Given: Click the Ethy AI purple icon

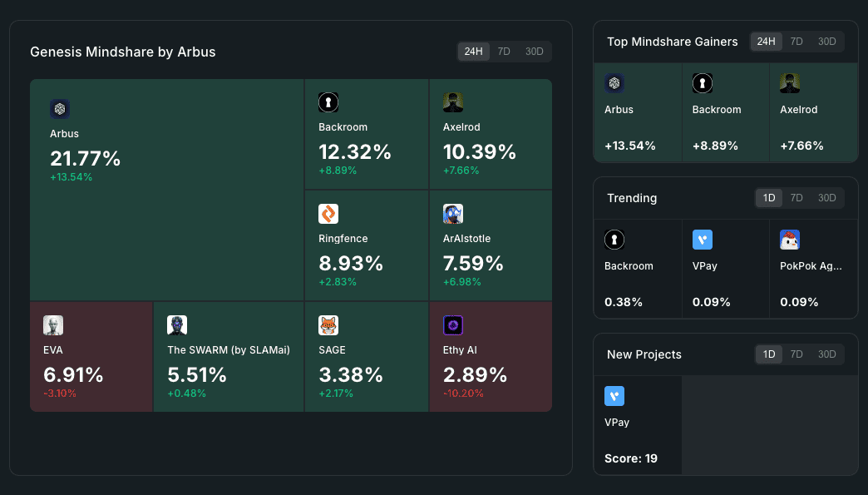Looking at the screenshot, I should [x=453, y=325].
